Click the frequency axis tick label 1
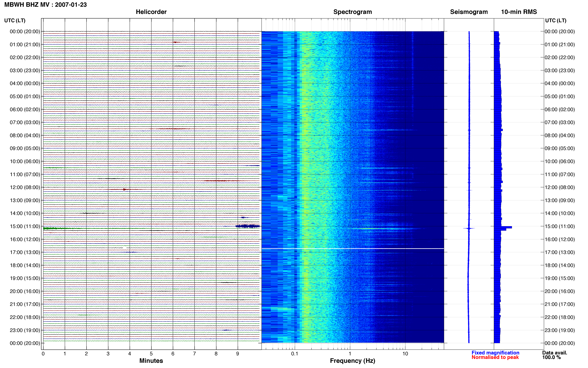The width and height of the screenshot is (588, 368). (x=350, y=354)
